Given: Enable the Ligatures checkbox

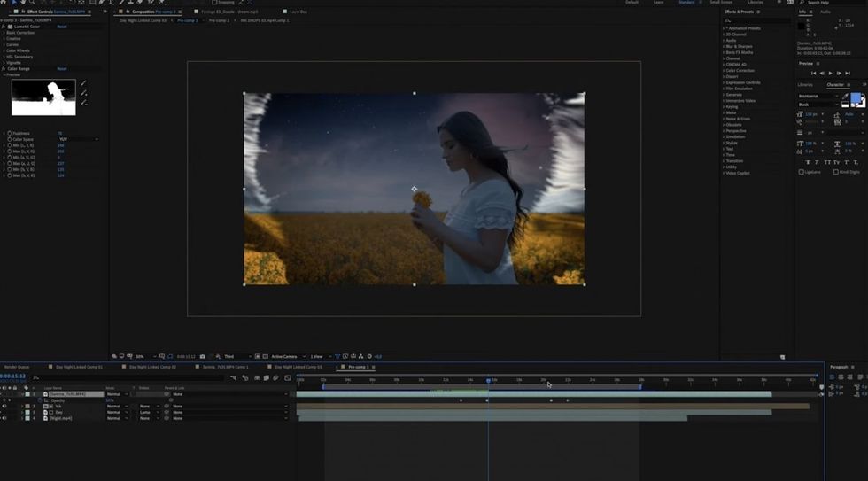Looking at the screenshot, I should (x=801, y=172).
